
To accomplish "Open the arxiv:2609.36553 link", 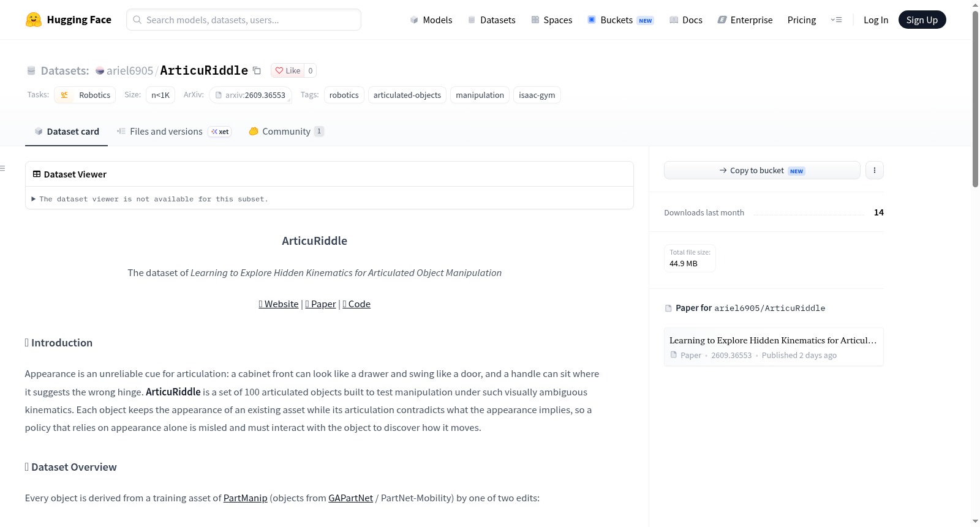I will [x=251, y=95].
